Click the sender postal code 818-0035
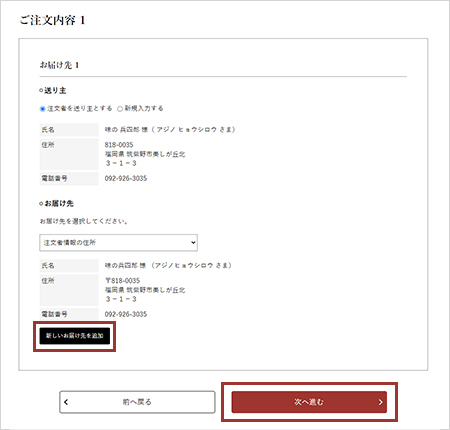Image resolution: width=450 pixels, height=430 pixels. tap(119, 145)
